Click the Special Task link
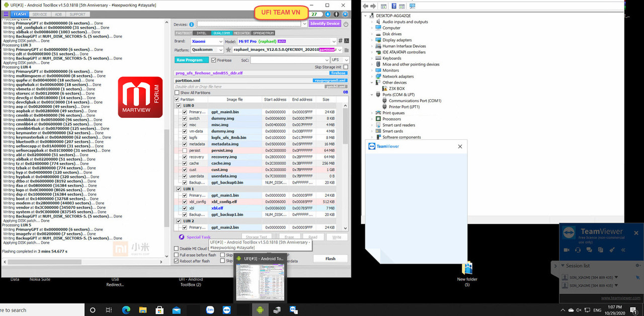 click(198, 237)
